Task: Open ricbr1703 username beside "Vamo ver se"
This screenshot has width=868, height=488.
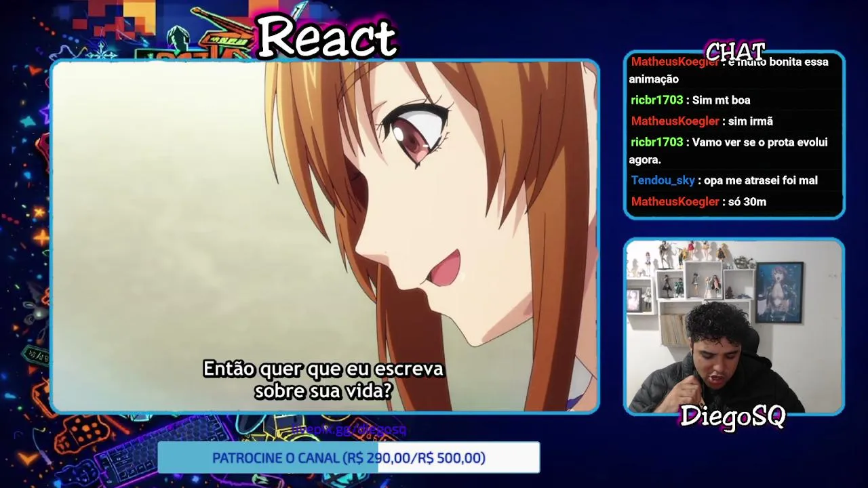Action: 656,142
